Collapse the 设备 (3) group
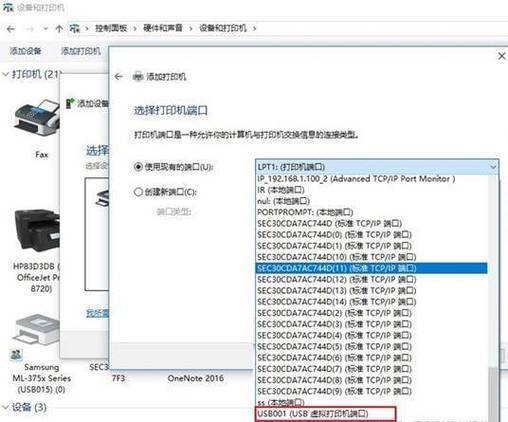508x422 pixels. click(x=5, y=407)
